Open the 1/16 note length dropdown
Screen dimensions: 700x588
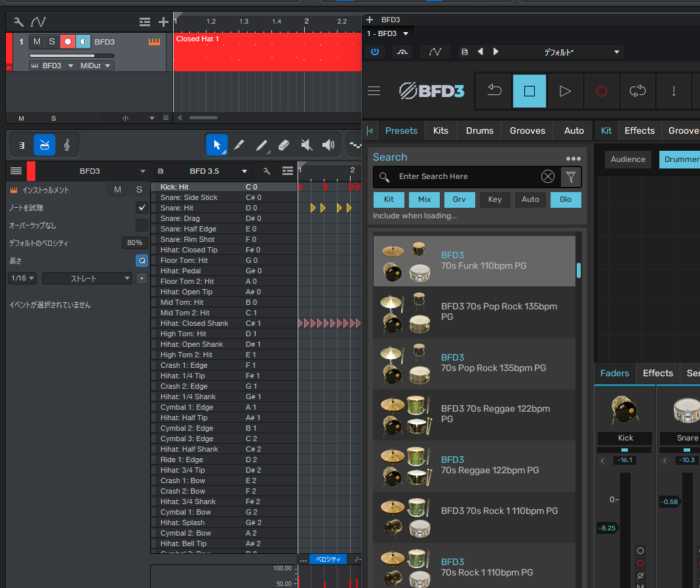click(x=22, y=278)
